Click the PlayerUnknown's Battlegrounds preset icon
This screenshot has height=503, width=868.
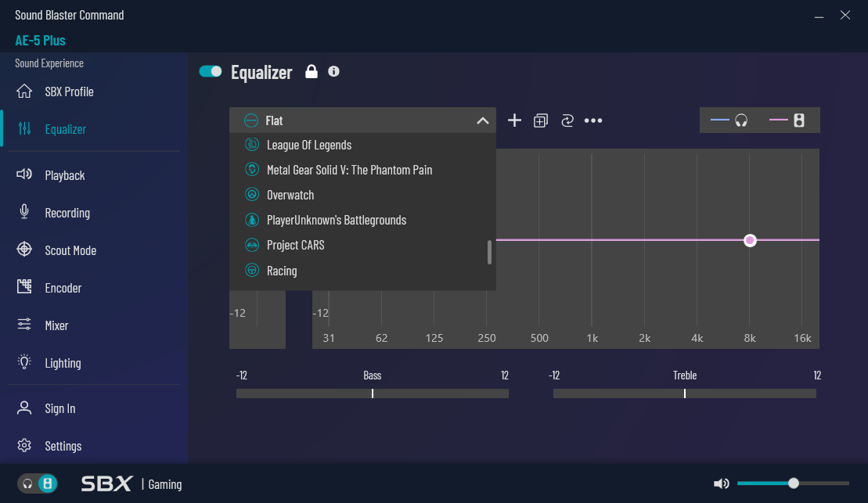coord(252,220)
